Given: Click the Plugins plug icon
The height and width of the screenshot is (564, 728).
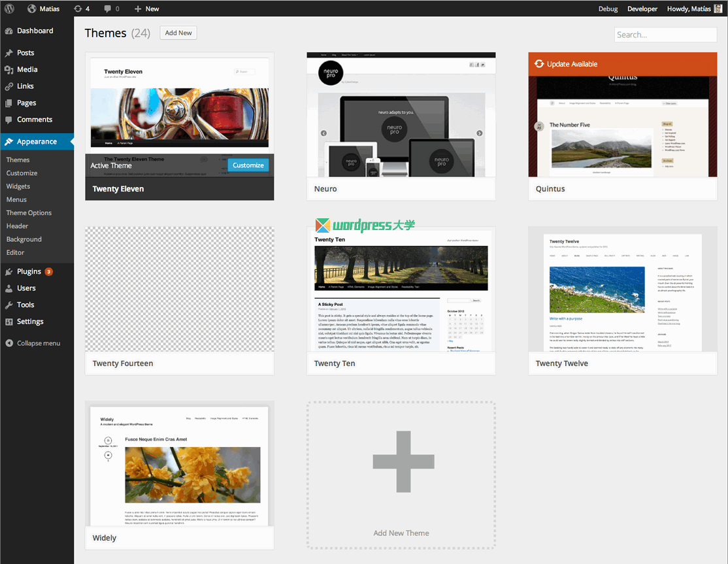Looking at the screenshot, I should pyautogui.click(x=8, y=272).
